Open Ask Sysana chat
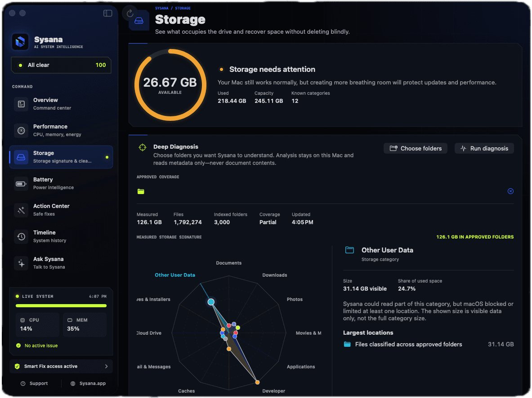 61,263
